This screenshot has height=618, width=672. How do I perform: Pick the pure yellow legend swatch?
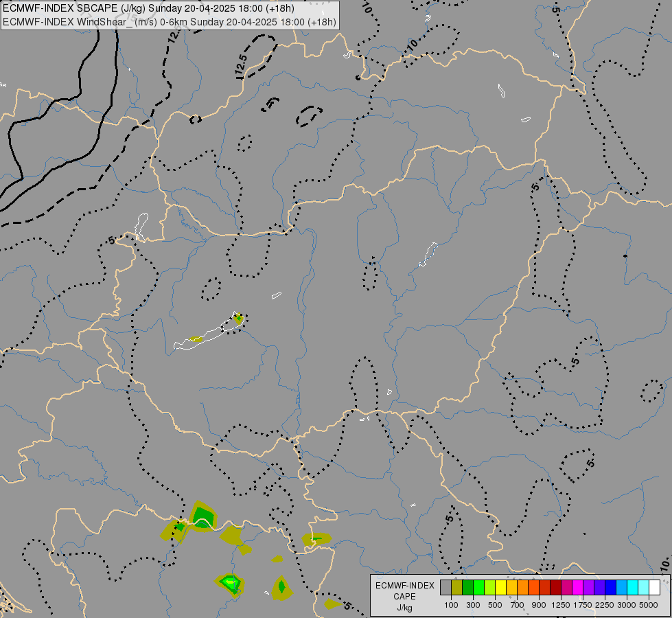(500, 588)
